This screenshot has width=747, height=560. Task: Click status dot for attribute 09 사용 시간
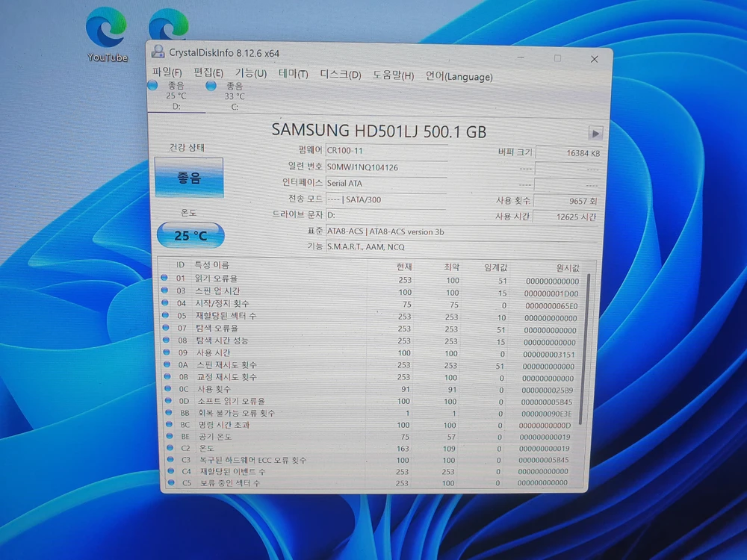pyautogui.click(x=167, y=352)
